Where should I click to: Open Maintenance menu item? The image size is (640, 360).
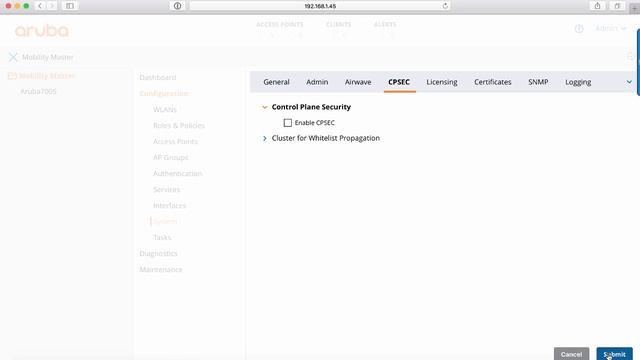click(161, 269)
